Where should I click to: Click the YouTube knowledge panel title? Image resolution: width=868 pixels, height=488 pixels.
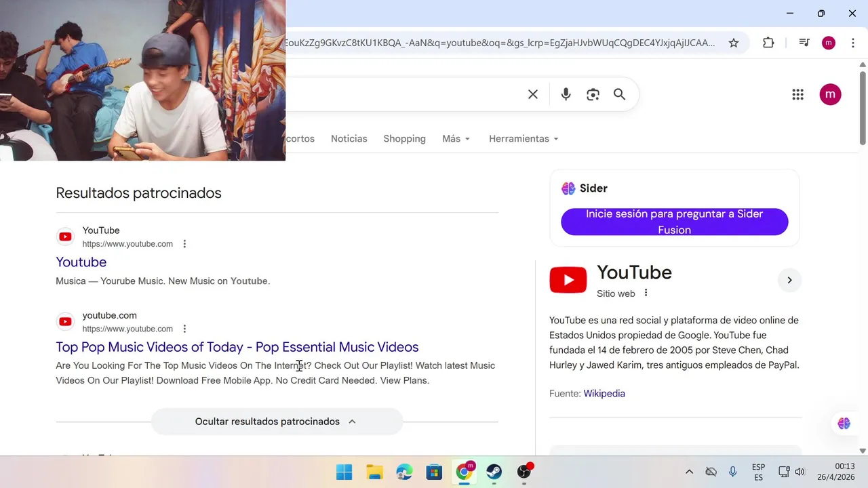pos(634,272)
